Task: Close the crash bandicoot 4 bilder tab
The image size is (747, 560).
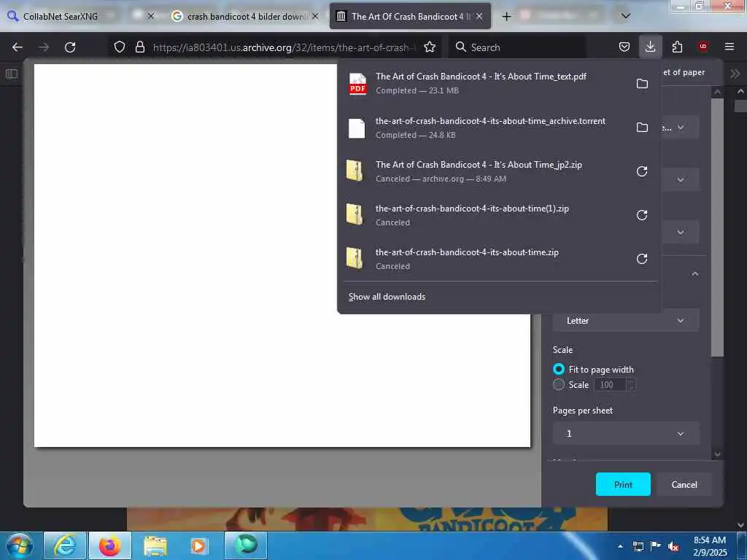Action: tap(315, 16)
